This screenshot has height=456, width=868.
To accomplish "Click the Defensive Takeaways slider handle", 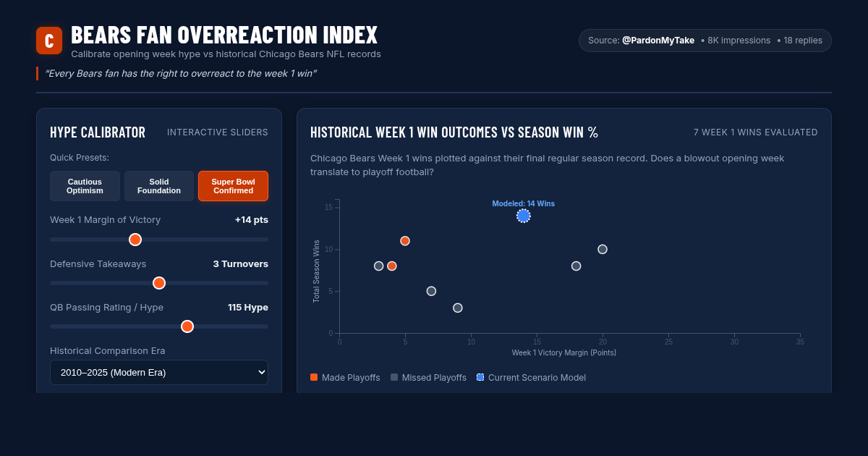I will (x=159, y=283).
